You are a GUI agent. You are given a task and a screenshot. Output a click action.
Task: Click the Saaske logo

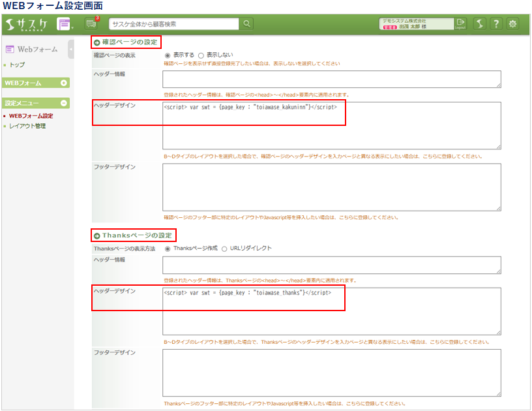coord(27,24)
